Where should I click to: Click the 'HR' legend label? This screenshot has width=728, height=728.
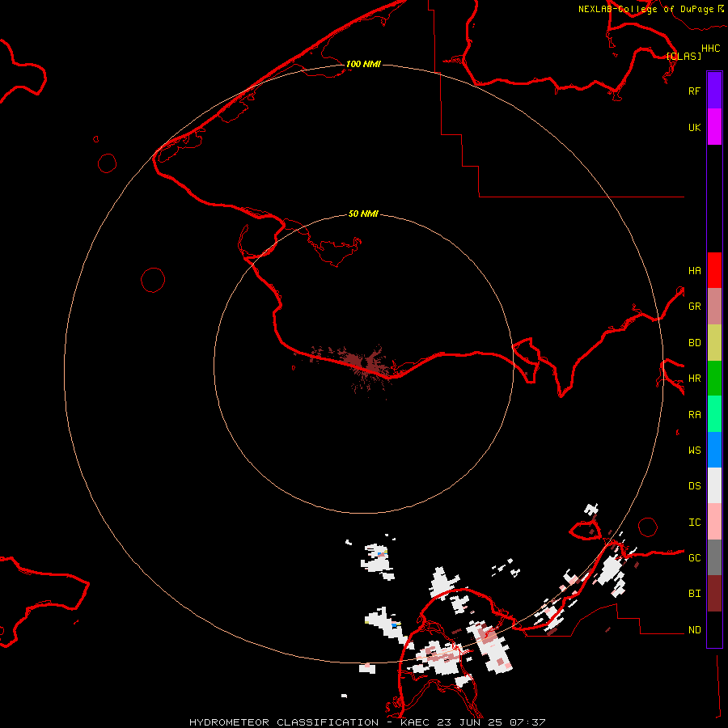[694, 378]
